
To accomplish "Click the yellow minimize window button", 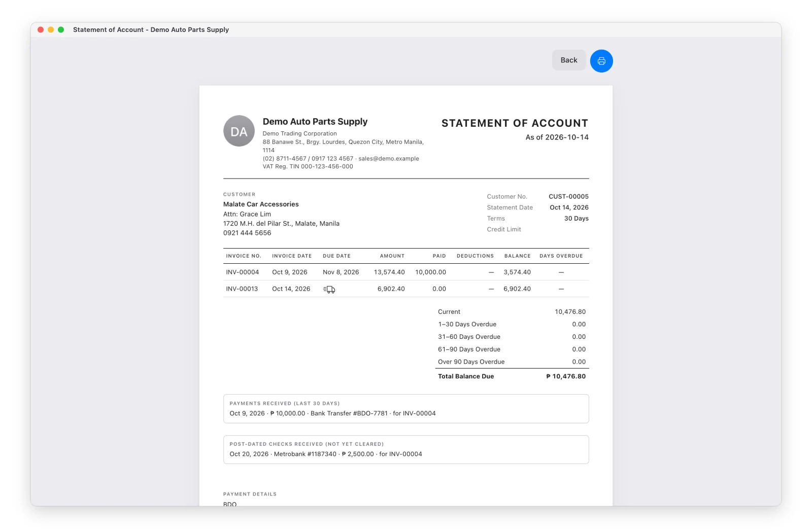I will [x=51, y=30].
